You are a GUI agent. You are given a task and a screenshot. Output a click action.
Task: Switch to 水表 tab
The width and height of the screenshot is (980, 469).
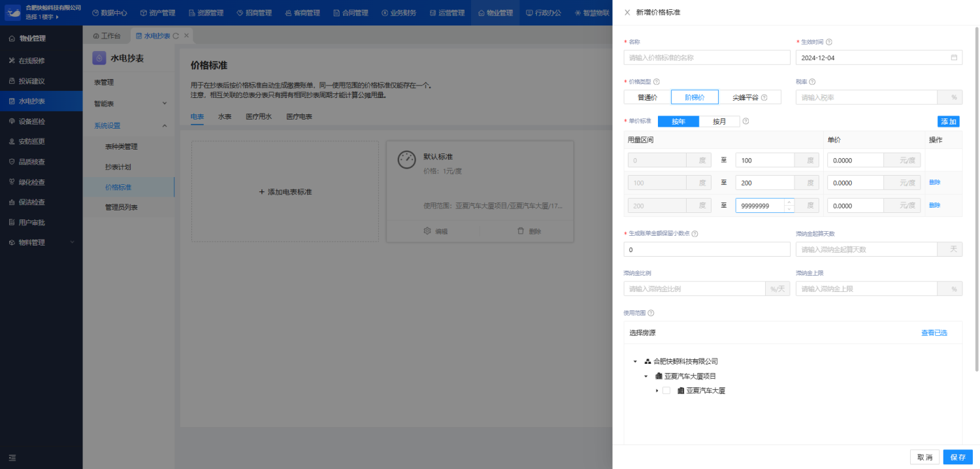tap(225, 117)
